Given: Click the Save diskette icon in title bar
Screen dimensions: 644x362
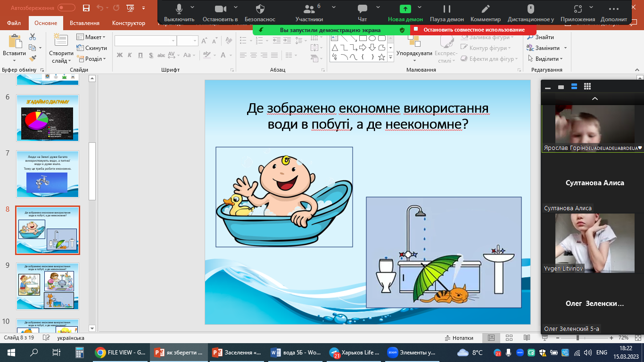Looking at the screenshot, I should pyautogui.click(x=86, y=8).
